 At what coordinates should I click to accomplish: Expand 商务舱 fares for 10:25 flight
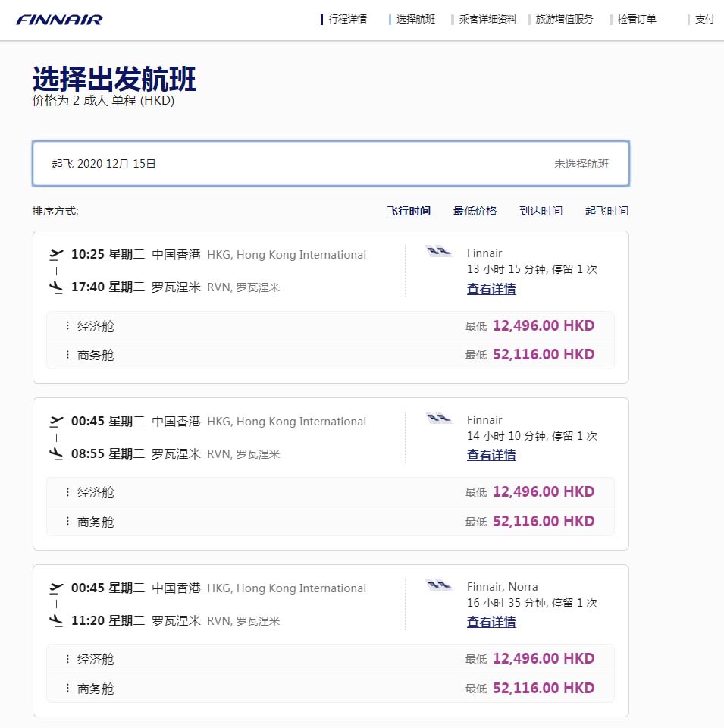(331, 355)
